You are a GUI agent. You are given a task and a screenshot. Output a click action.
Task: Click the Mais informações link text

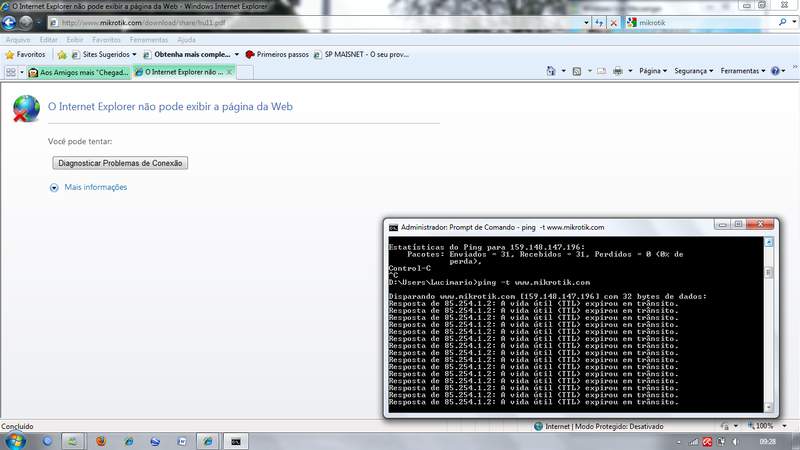(95, 187)
